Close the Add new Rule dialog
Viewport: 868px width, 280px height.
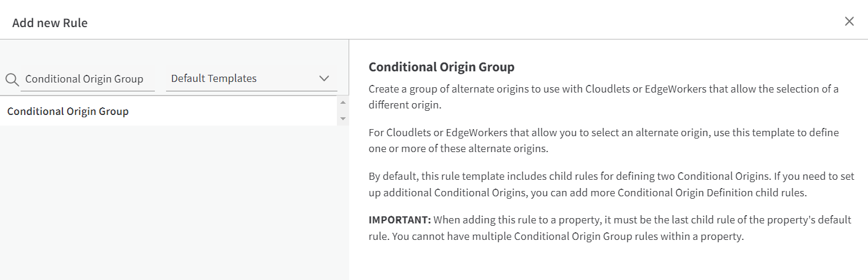pyautogui.click(x=849, y=22)
